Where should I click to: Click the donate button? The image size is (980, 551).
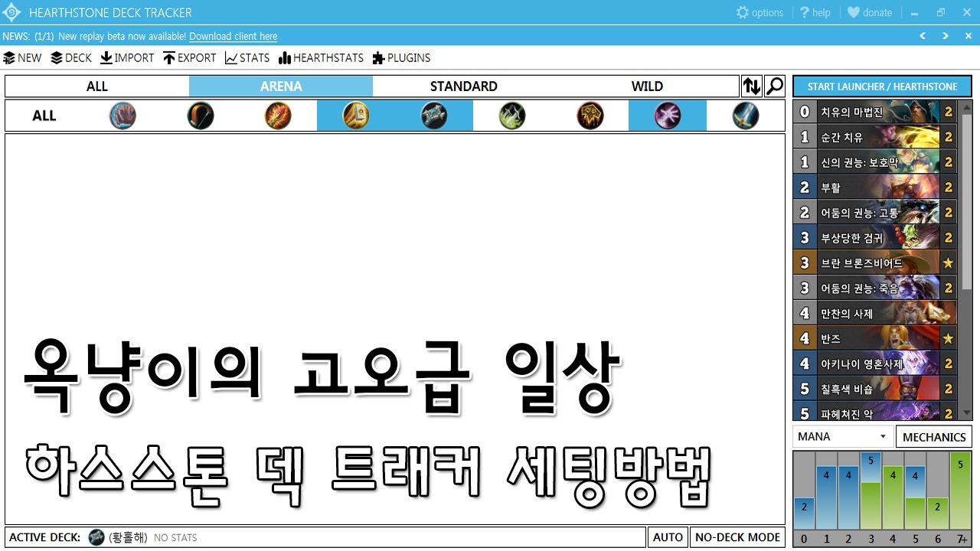click(870, 12)
